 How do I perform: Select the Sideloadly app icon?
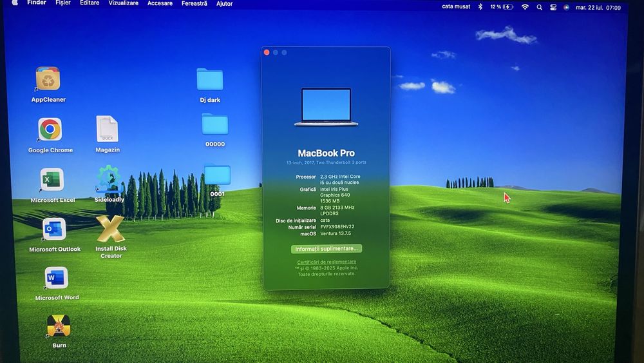tap(109, 179)
